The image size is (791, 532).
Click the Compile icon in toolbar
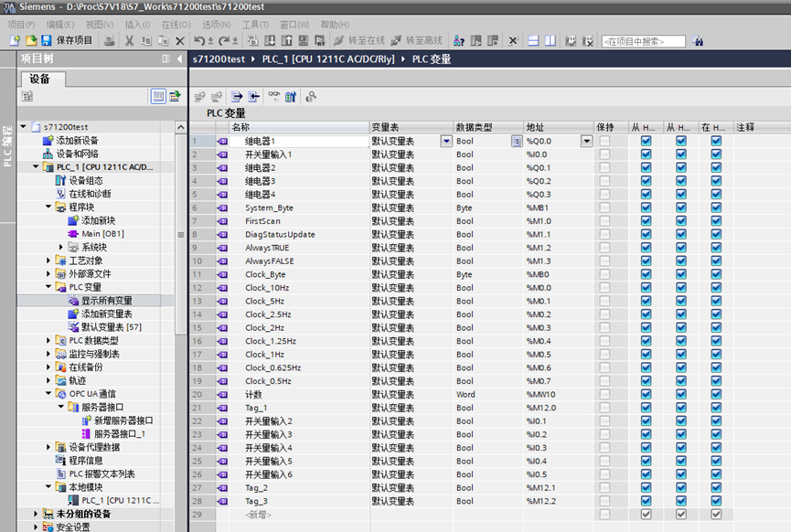[x=253, y=41]
